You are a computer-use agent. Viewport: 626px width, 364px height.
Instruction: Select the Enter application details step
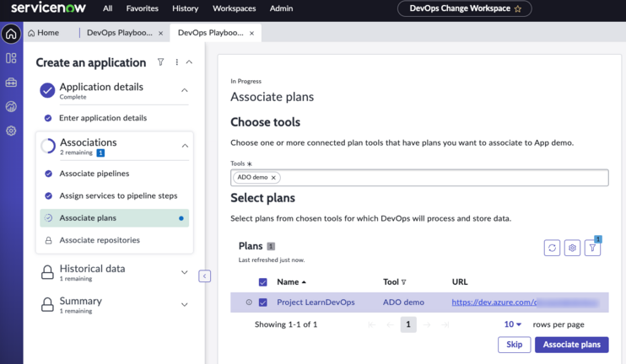[103, 118]
